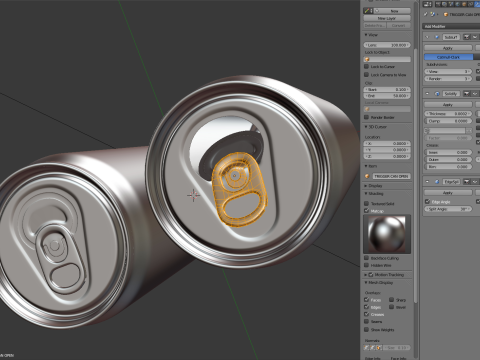Click the orange wireframe pull tab
Image resolution: width=480 pixels, height=360 pixels.
click(239, 190)
